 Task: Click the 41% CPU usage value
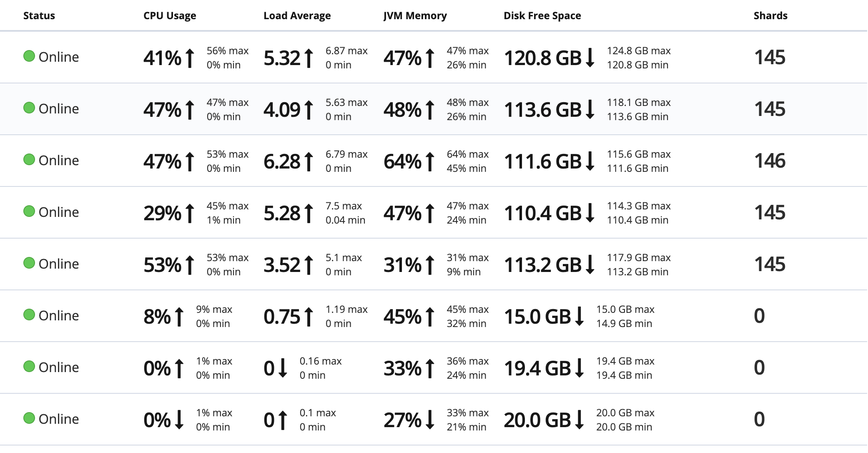click(163, 58)
